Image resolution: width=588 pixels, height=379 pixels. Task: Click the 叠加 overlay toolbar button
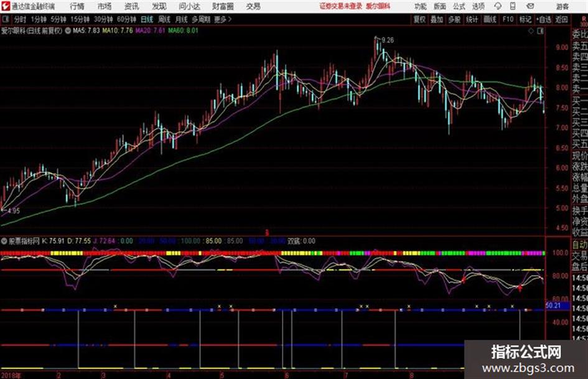point(437,19)
